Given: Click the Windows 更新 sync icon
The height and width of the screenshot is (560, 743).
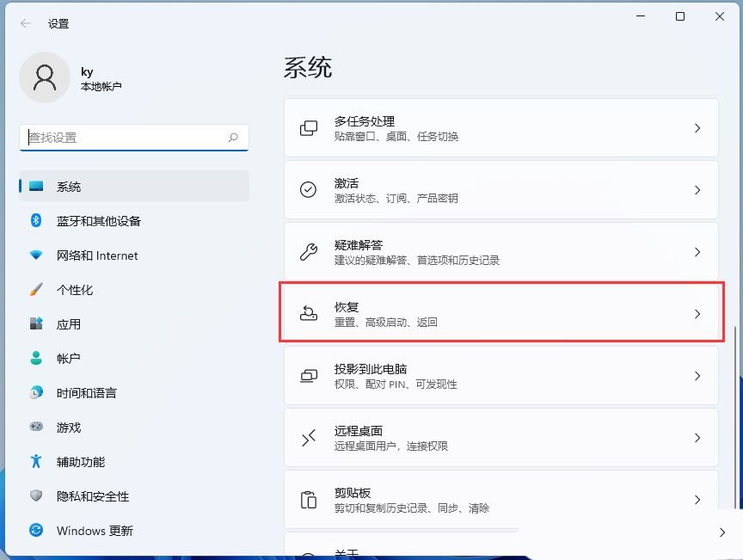Looking at the screenshot, I should click(x=36, y=530).
